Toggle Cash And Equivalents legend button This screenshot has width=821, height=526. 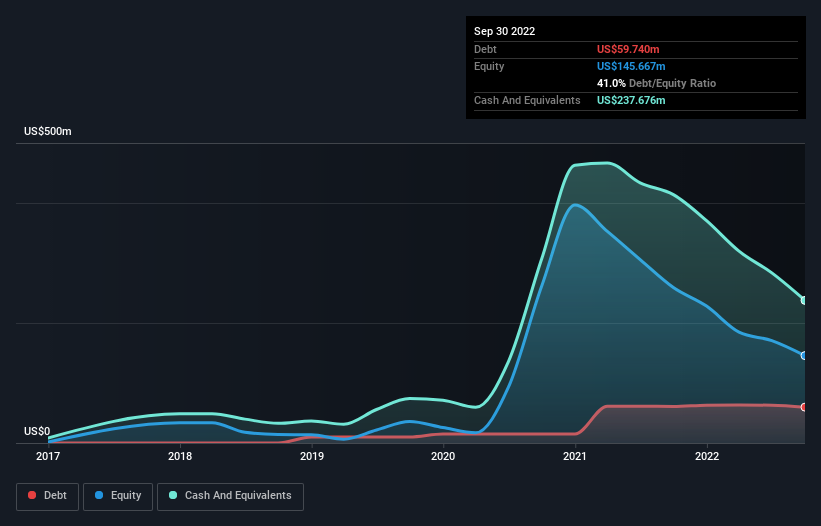pyautogui.click(x=230, y=496)
